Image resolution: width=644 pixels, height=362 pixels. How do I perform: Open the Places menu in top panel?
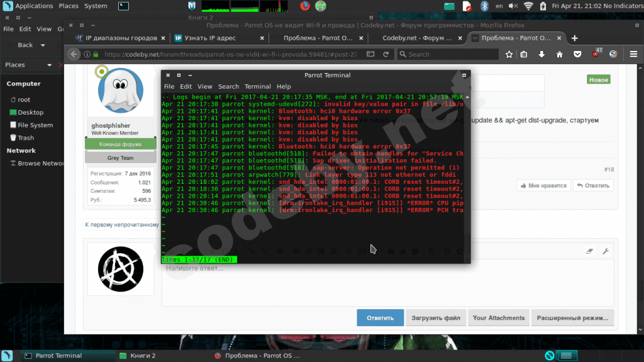tap(69, 6)
